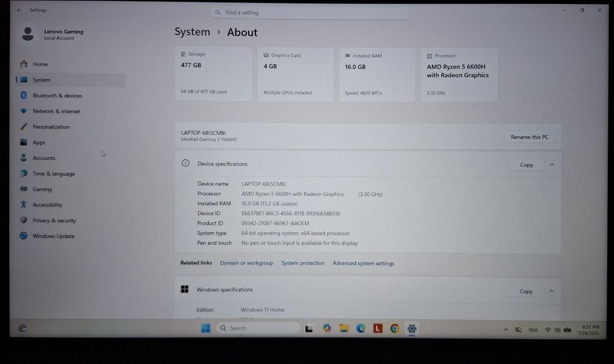Open Google Chrome from the taskbar

pos(395,328)
